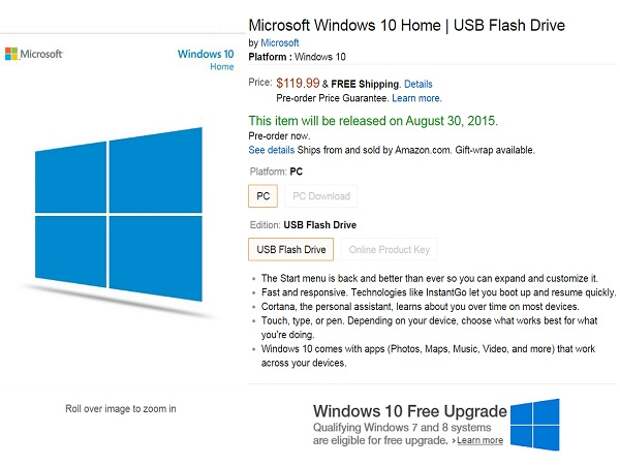Choose the USB Flash Drive edition

click(291, 250)
